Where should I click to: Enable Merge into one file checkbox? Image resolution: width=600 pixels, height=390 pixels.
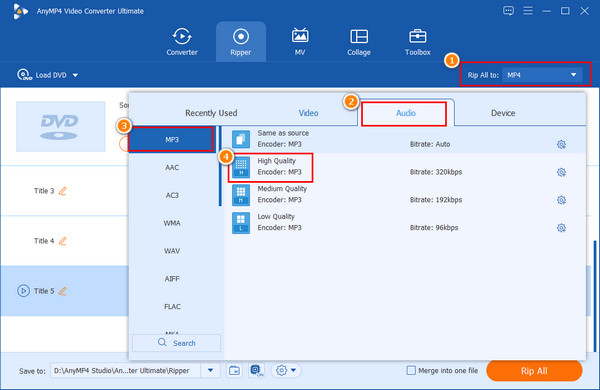[411, 370]
